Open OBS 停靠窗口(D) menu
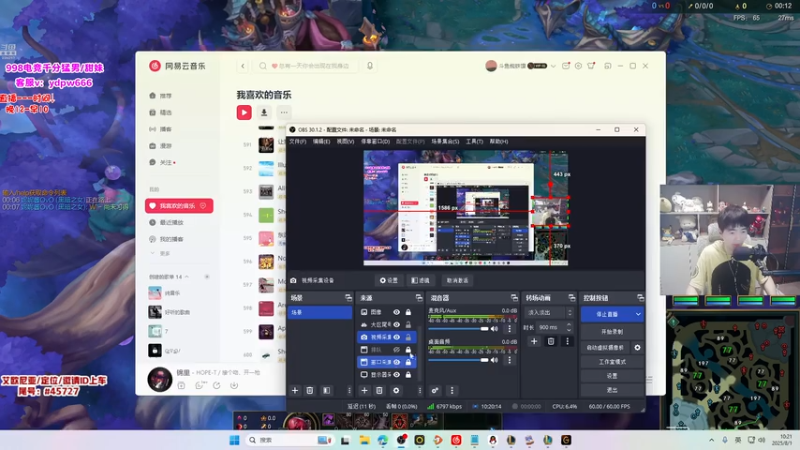Screen dimensions: 800x450 point(376,141)
